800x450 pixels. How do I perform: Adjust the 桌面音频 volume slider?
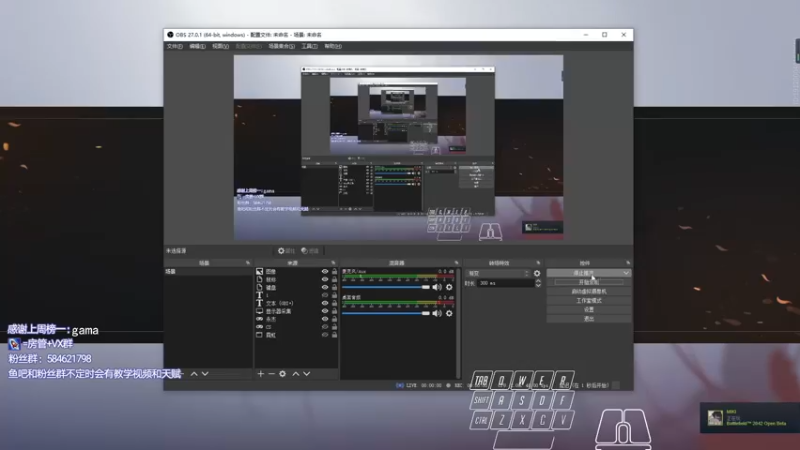coord(386,313)
